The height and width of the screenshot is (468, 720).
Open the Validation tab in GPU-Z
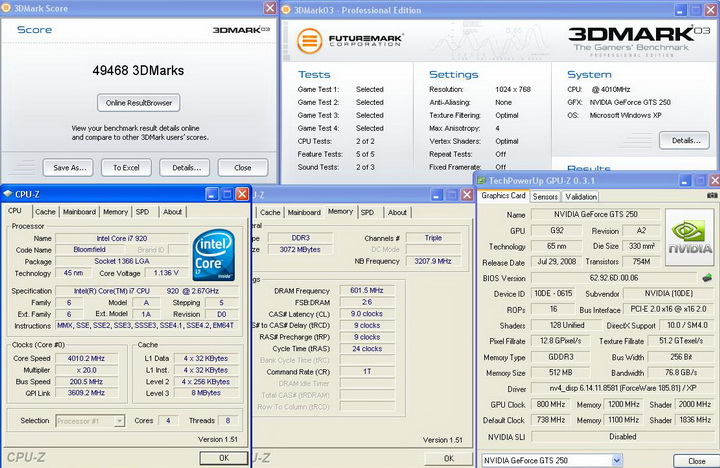581,197
